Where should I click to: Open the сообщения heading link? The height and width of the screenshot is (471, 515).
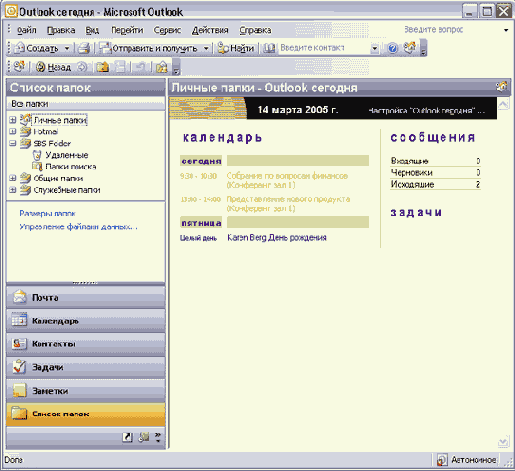coord(433,137)
